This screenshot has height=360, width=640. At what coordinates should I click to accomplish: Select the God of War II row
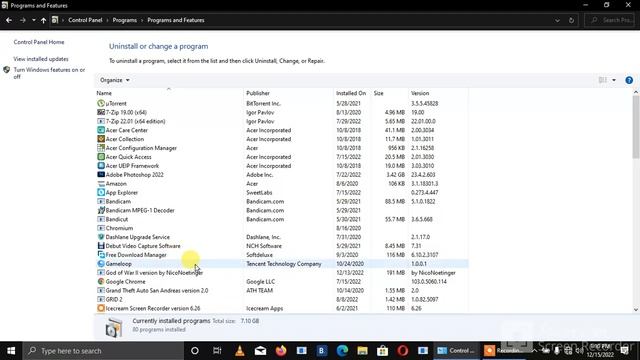coord(282,273)
